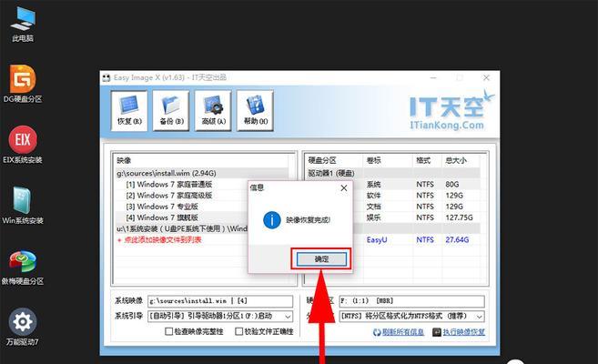Screen dimensions: 598x364
Task: Select g:\sources\install.wim (2.94G) row
Action: [x=202, y=173]
